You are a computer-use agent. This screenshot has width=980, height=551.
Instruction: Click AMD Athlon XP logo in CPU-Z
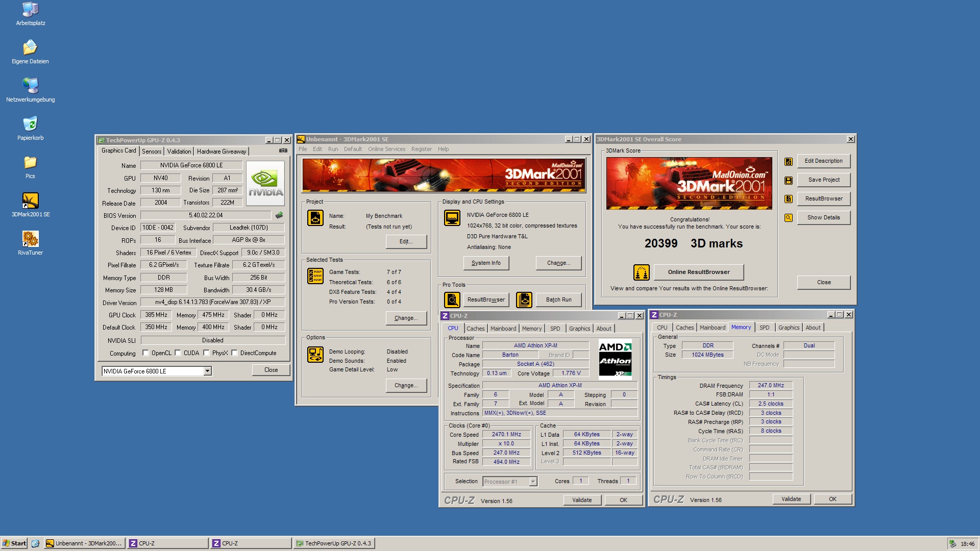pos(615,360)
